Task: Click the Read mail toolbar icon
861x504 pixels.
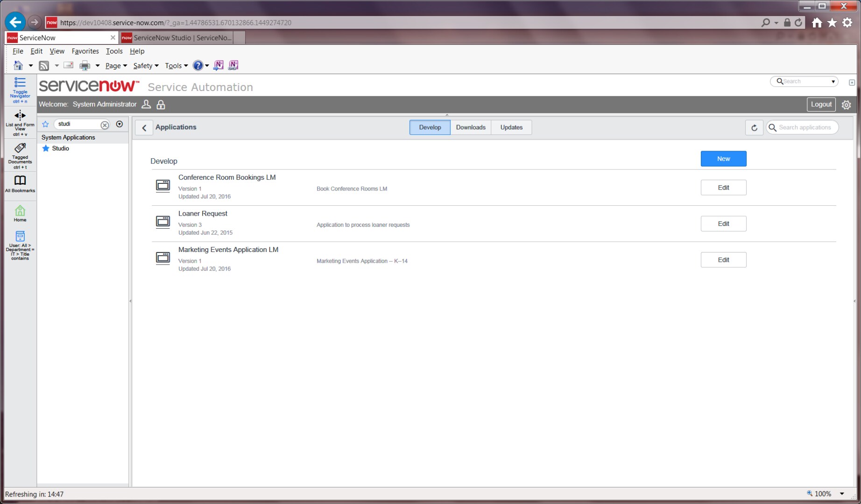Action: pyautogui.click(x=68, y=65)
